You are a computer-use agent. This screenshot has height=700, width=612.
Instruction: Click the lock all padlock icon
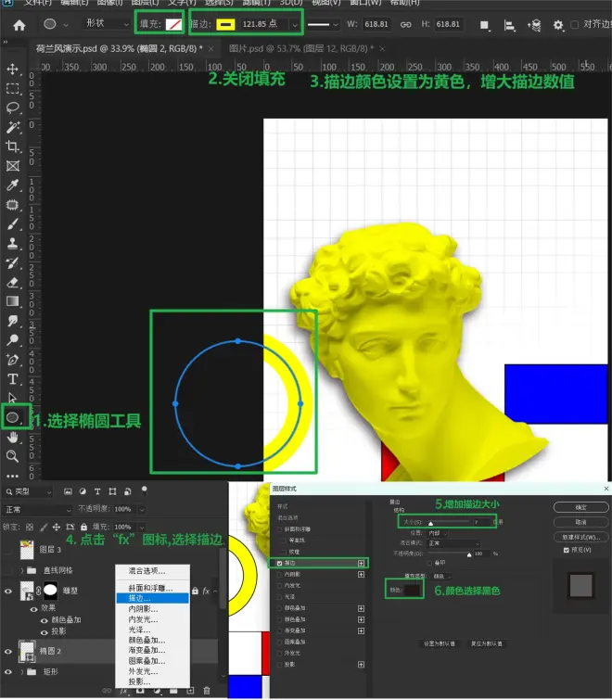point(83,527)
